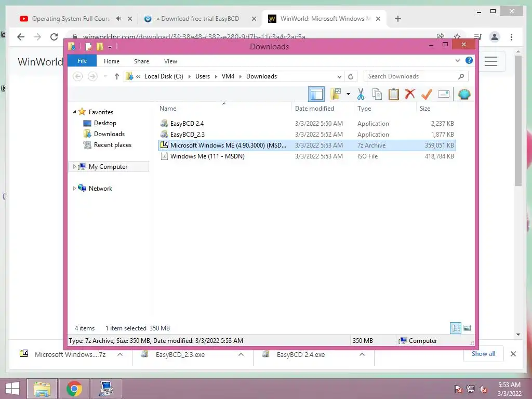
Task: Switch to details view button
Action: point(455,328)
